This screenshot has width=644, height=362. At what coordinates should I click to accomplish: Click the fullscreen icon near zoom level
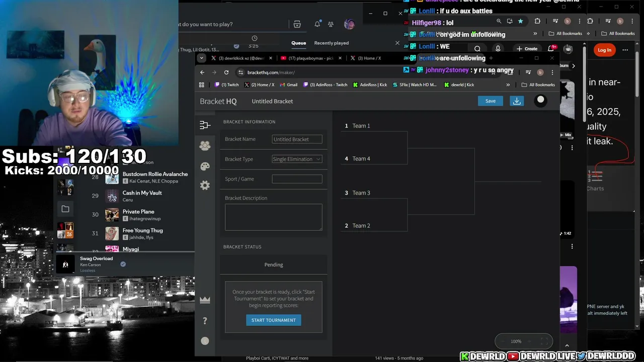click(x=544, y=341)
